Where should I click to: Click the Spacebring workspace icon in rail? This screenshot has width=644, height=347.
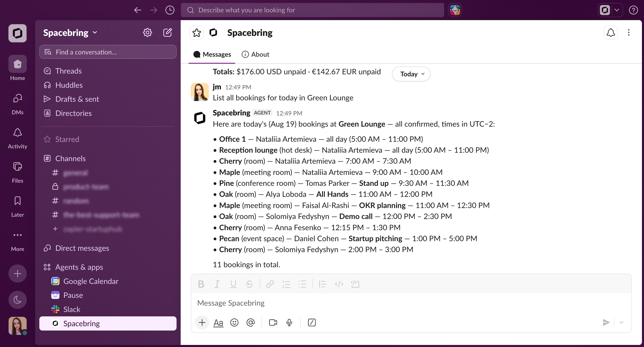18,33
